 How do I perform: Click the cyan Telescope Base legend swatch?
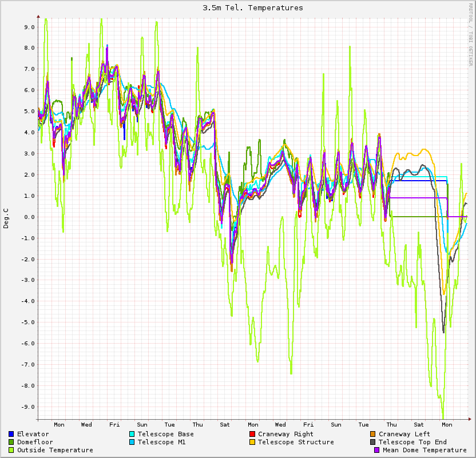click(x=132, y=434)
